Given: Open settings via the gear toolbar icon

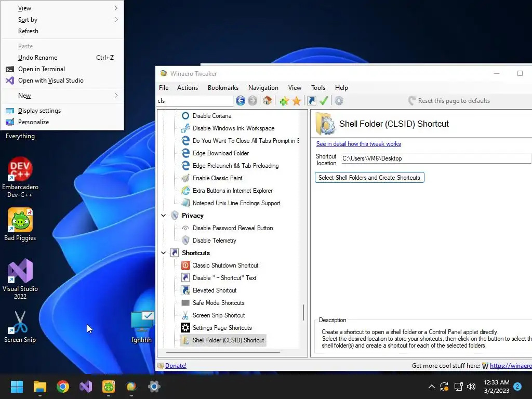Looking at the screenshot, I should coord(339,101).
